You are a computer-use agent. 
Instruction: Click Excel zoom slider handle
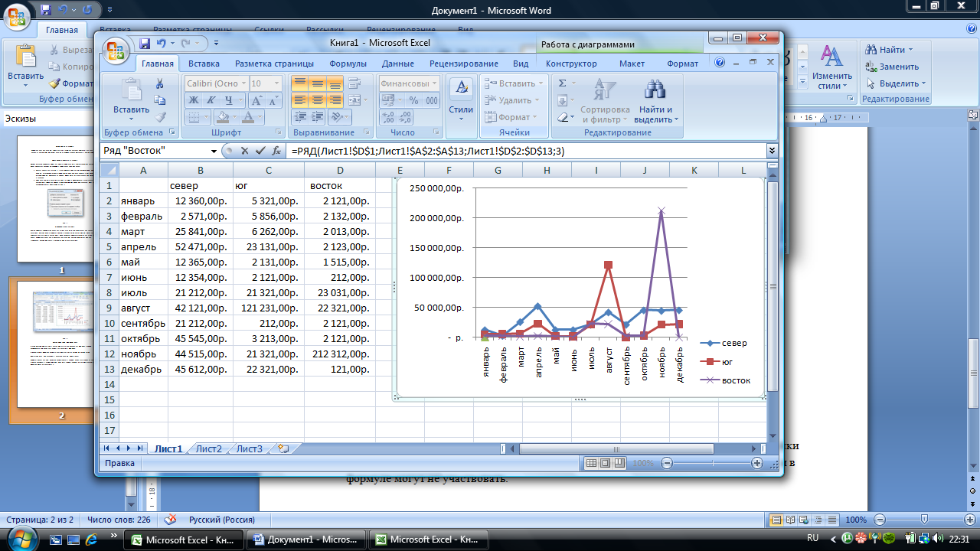[x=711, y=463]
